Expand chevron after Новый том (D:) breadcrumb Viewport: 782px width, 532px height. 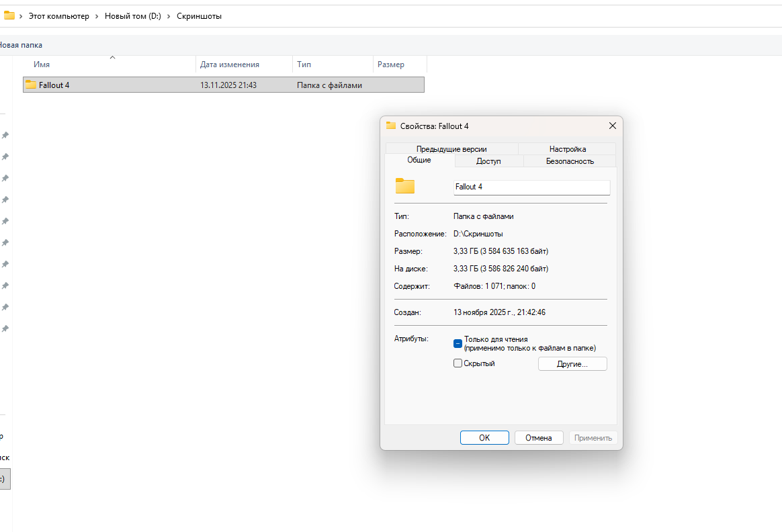pos(169,16)
